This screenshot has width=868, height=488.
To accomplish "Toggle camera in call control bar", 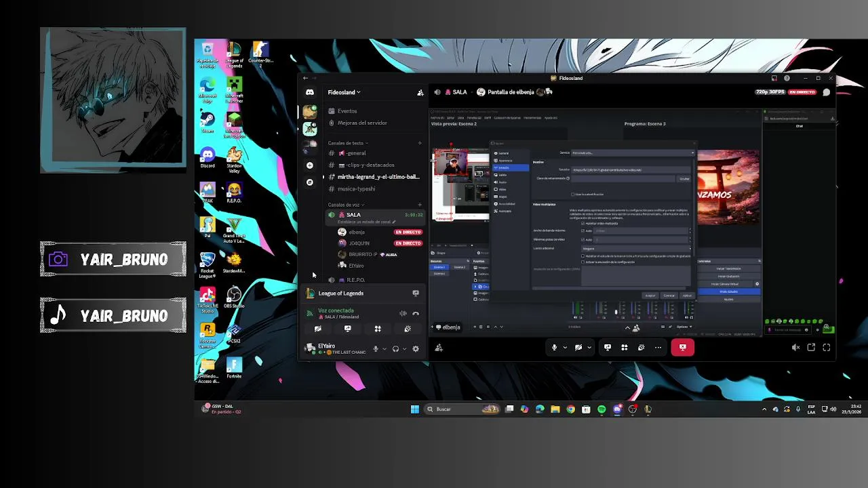I will pos(578,348).
